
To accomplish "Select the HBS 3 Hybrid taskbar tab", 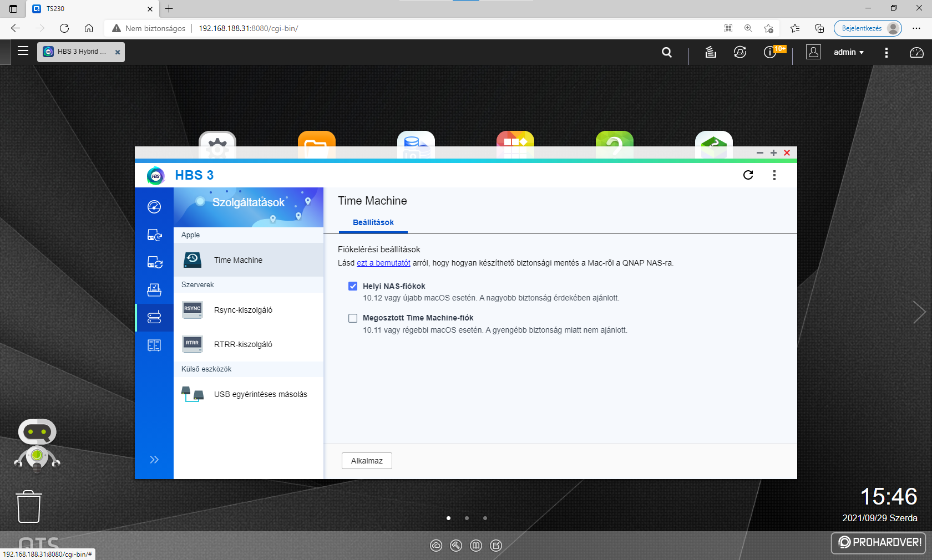I will point(81,52).
